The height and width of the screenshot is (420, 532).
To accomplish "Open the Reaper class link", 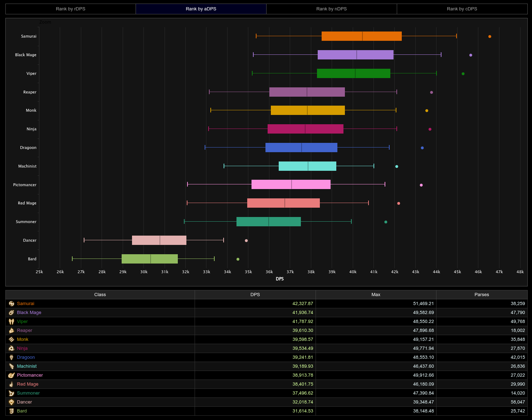I will pyautogui.click(x=24, y=330).
